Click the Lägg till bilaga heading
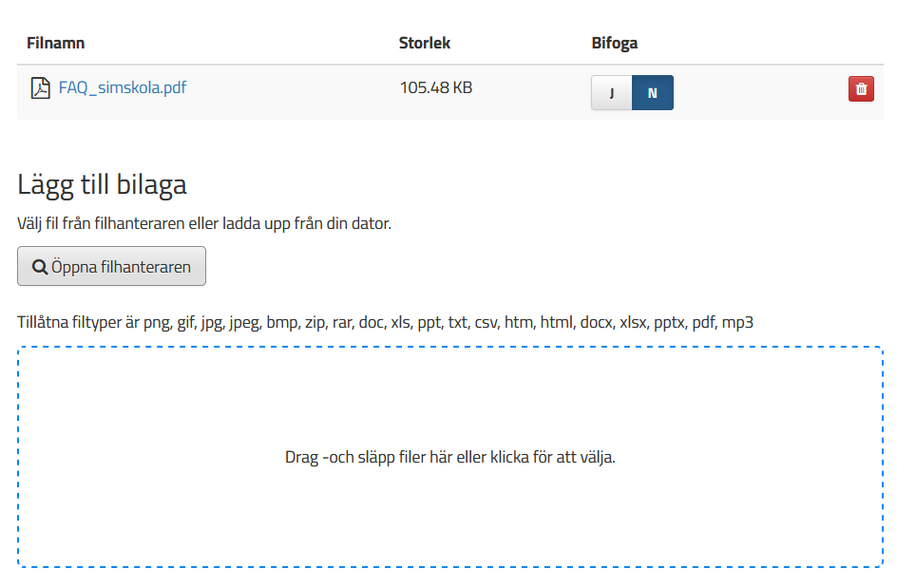This screenshot has height=588, width=916. pos(102,185)
